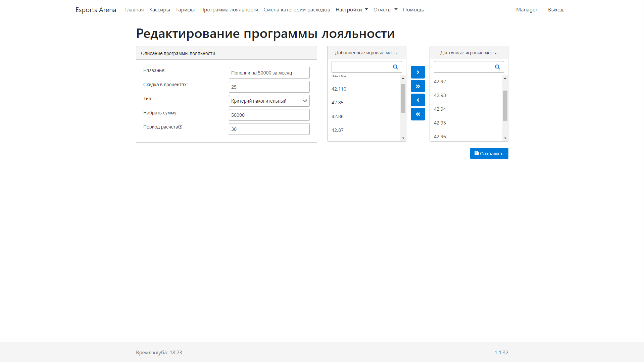Select seat 42.93 in available seats list
This screenshot has height=362, width=644.
pyautogui.click(x=440, y=95)
